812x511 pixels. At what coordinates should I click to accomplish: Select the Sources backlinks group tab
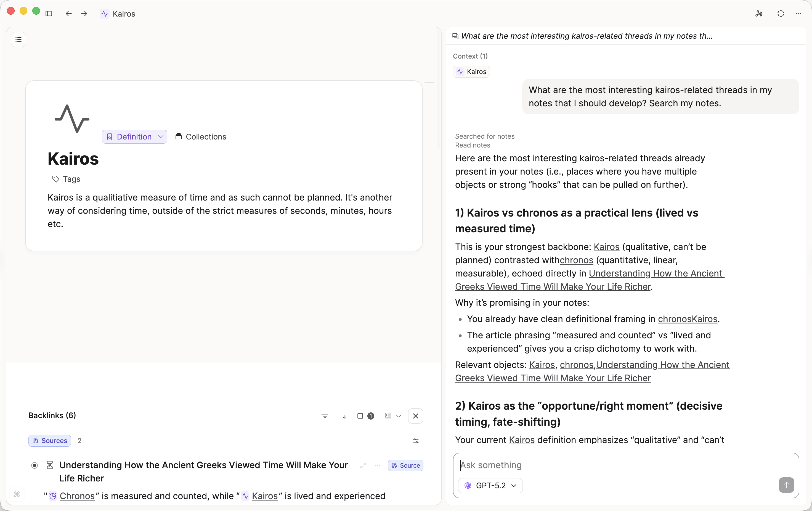coord(50,441)
